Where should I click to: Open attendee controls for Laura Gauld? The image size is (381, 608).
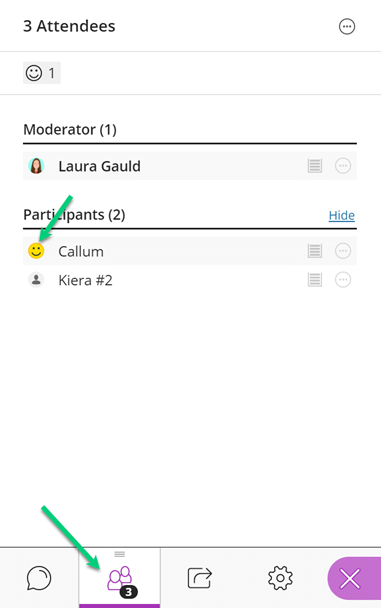(x=343, y=166)
